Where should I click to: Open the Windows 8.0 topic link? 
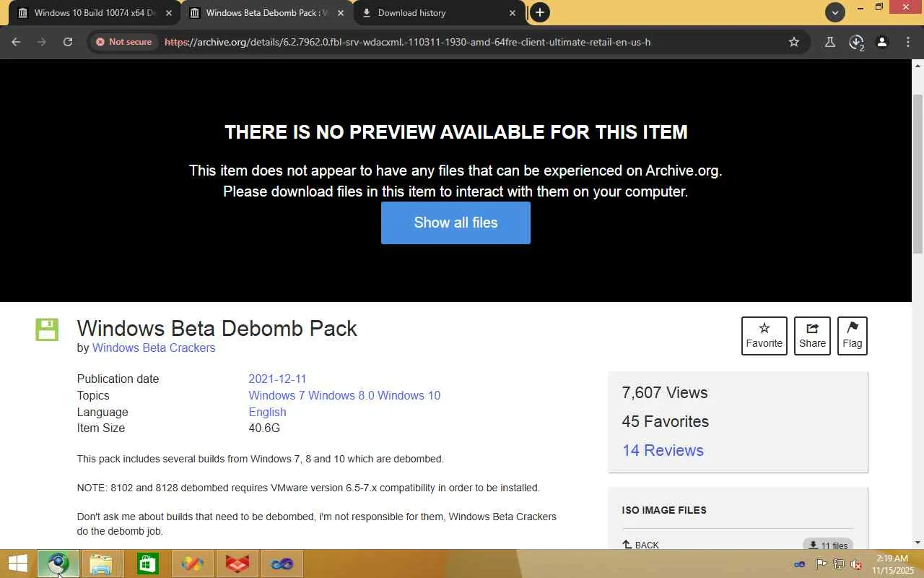(341, 395)
